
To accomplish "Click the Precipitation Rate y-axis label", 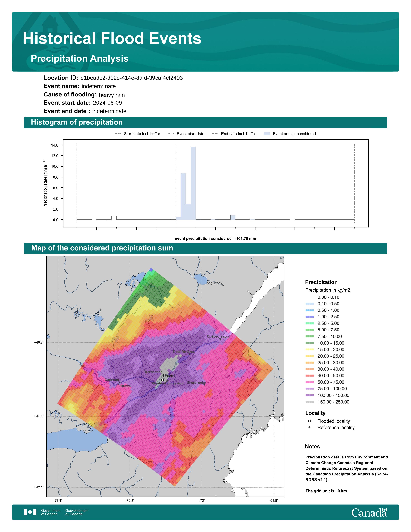I will tap(45, 183).
